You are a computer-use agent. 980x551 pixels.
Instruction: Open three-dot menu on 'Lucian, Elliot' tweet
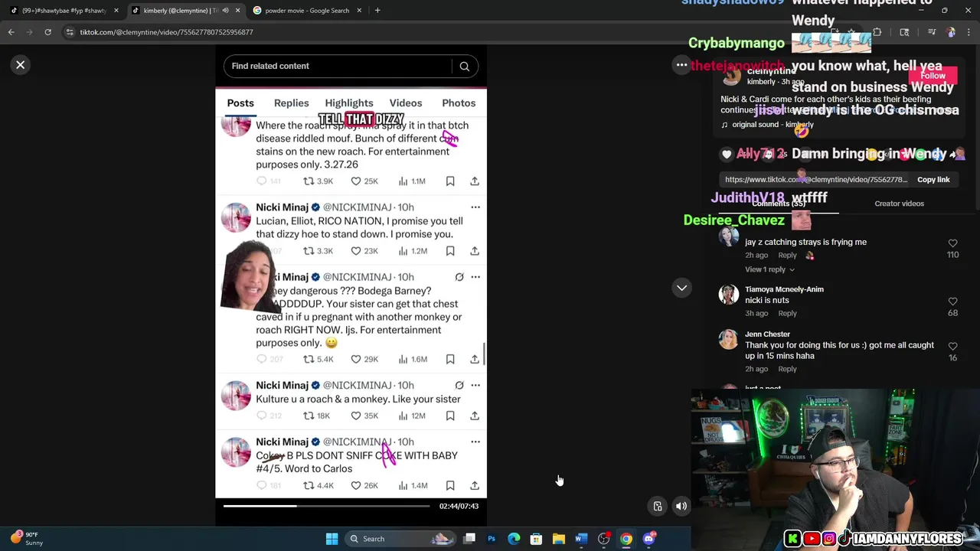475,207
